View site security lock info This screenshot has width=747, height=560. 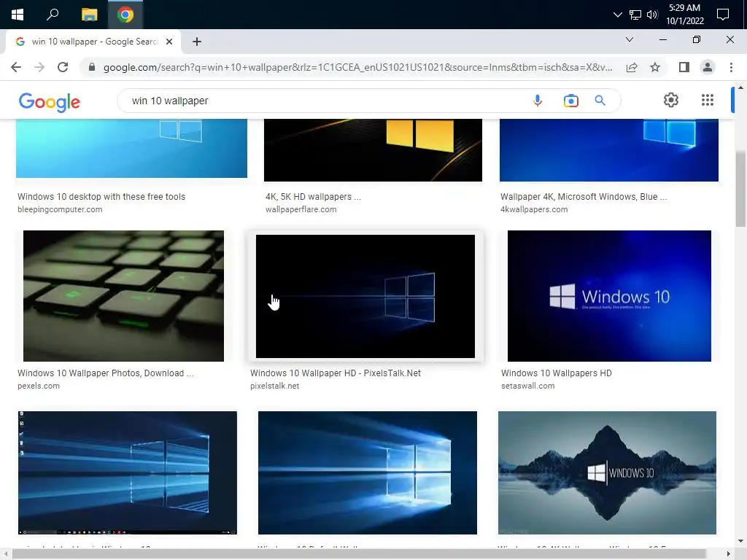92,67
